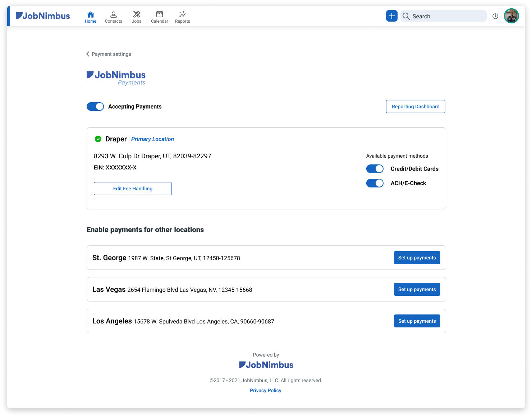Click Edit Fee Handling button
This screenshot has height=417, width=532.
click(x=133, y=189)
